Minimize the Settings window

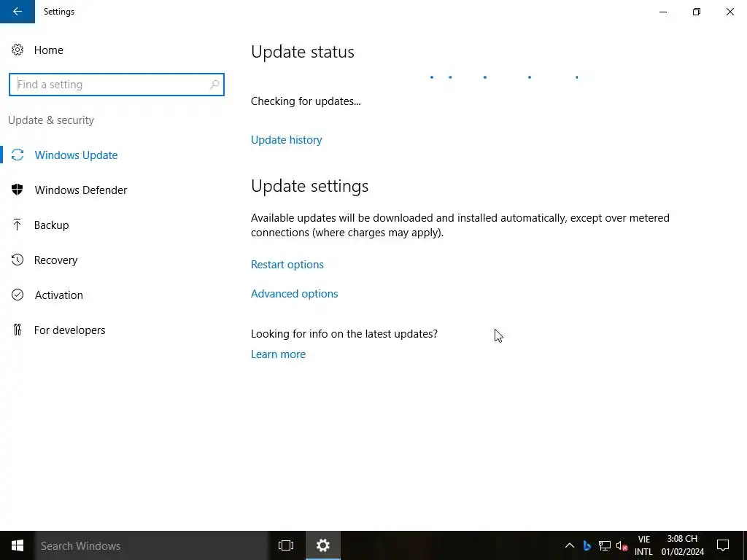pyautogui.click(x=662, y=12)
